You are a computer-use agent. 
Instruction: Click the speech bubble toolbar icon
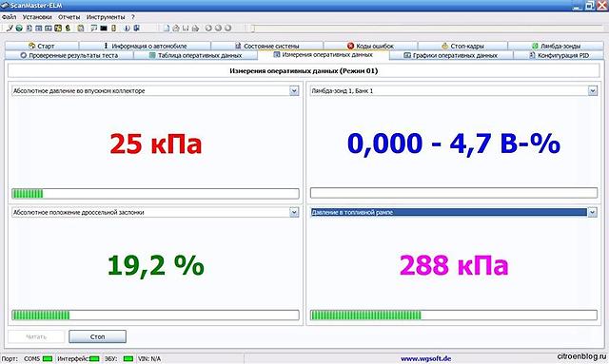[93, 28]
